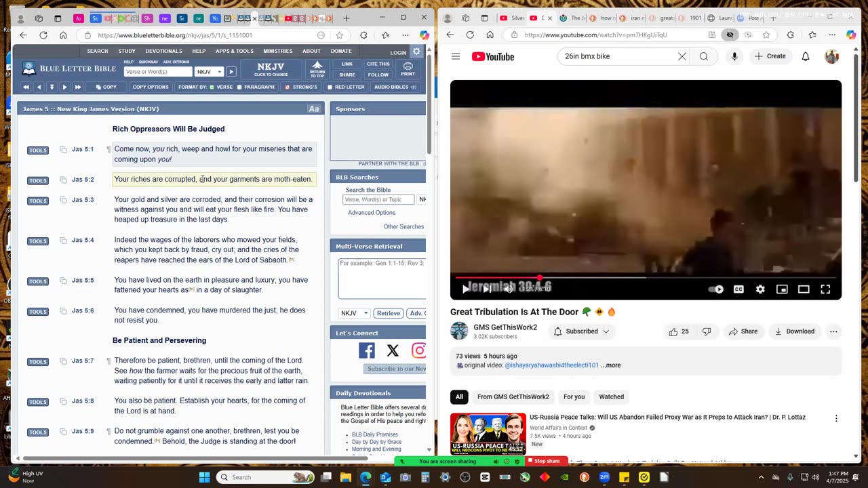
Task: Open Blue Letter Bible settings gear
Action: (x=416, y=52)
